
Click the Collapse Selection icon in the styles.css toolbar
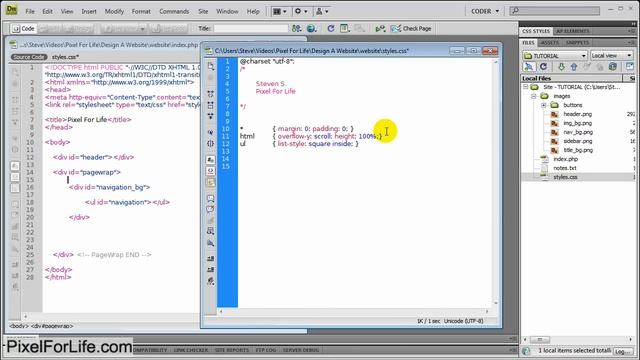211,105
